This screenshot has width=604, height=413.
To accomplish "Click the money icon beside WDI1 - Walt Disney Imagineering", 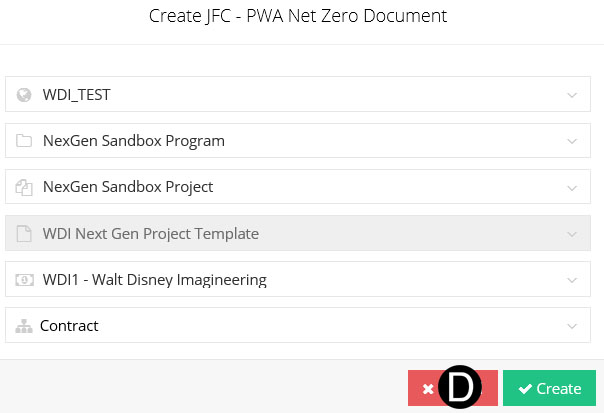I will (25, 280).
